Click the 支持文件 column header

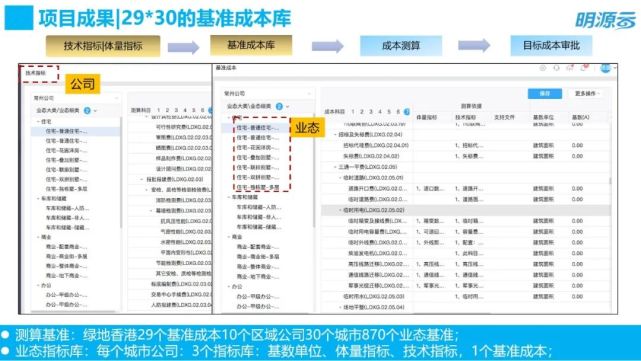(504, 118)
